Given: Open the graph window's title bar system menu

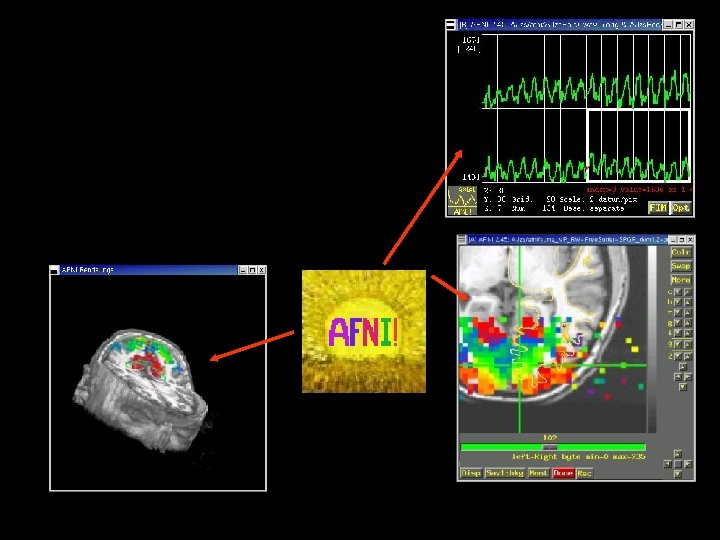Looking at the screenshot, I should [451, 25].
